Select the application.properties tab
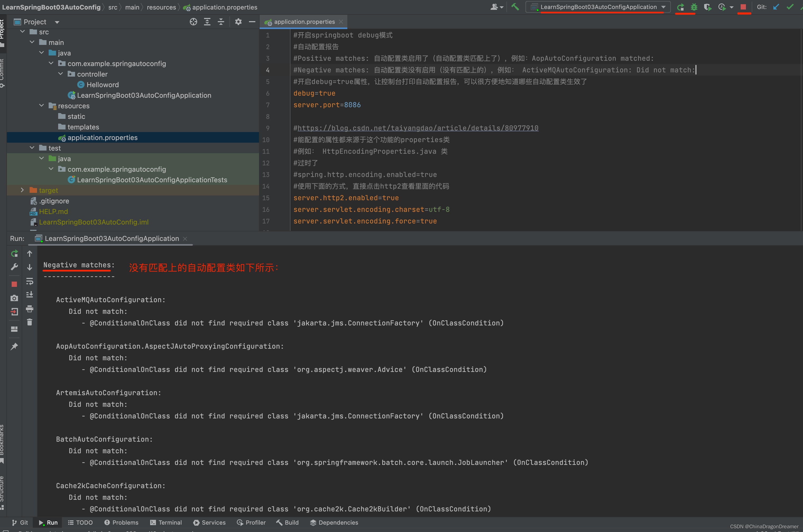 tap(303, 22)
